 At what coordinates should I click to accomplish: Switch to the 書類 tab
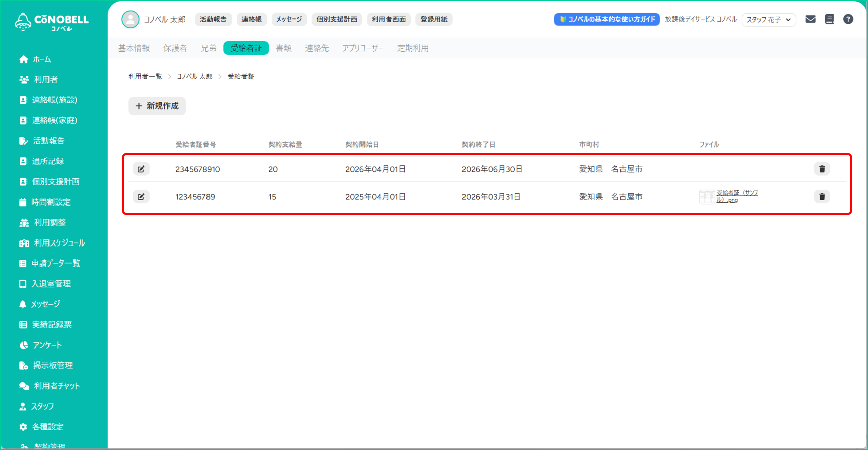point(283,48)
